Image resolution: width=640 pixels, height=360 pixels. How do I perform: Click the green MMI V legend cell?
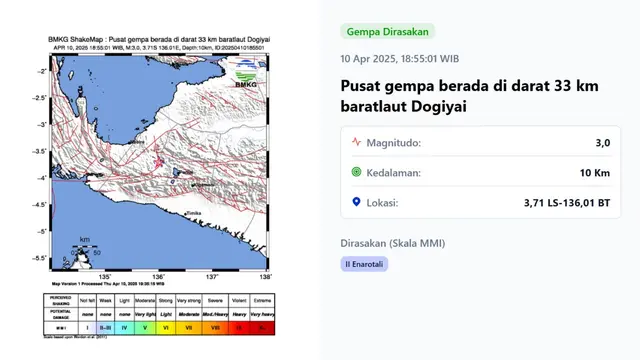pyautogui.click(x=145, y=328)
